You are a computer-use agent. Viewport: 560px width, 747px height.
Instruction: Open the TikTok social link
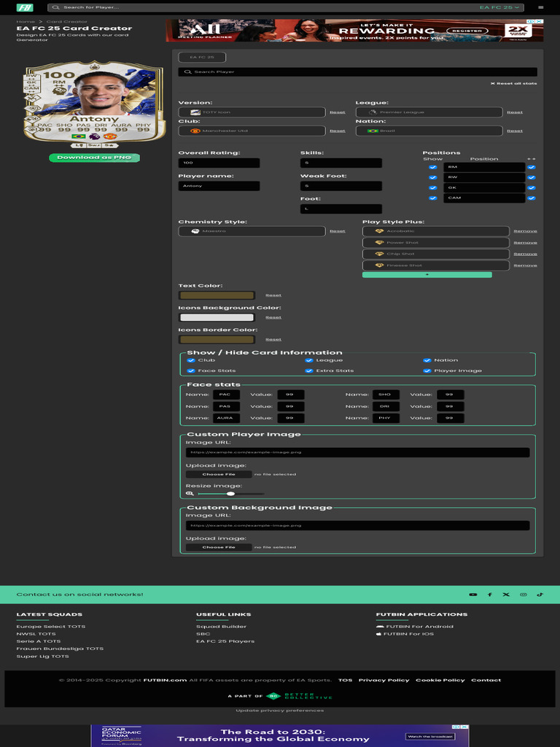(540, 595)
